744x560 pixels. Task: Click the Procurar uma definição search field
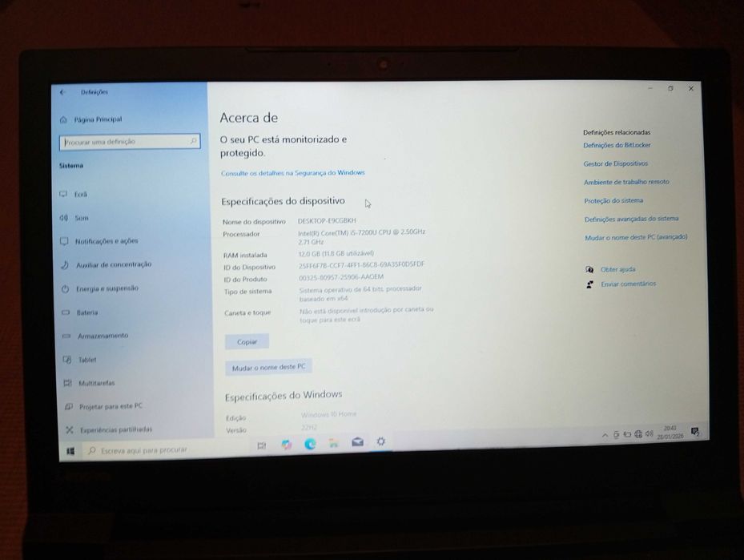tap(130, 142)
